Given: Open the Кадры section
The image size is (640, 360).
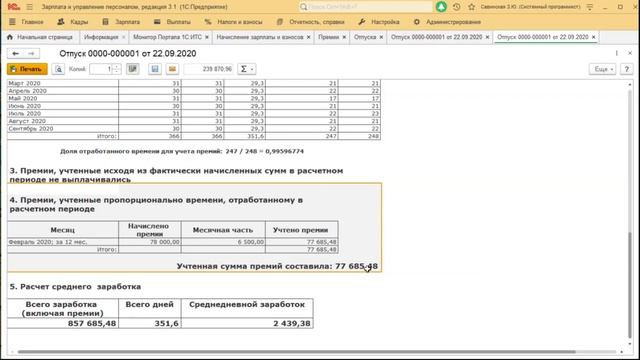Looking at the screenshot, I should [73, 22].
